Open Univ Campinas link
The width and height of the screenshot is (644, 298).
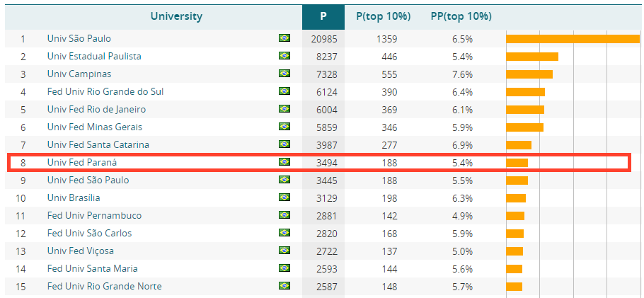[x=79, y=74]
